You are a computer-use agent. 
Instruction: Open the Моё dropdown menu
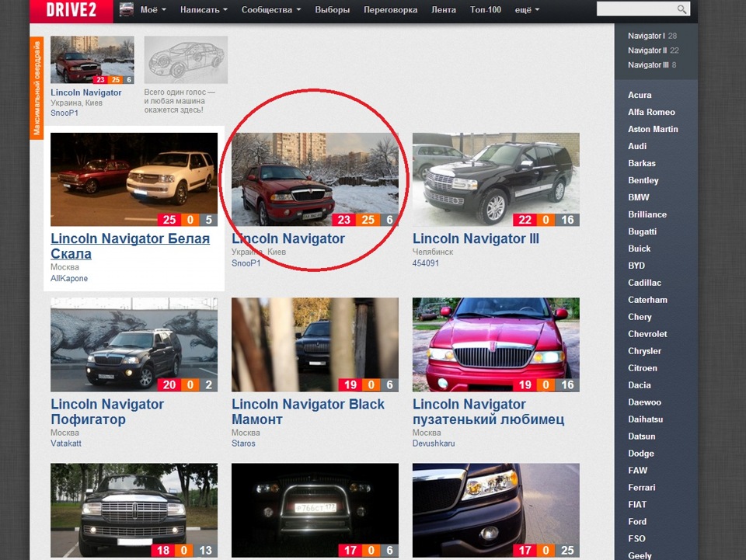click(153, 9)
